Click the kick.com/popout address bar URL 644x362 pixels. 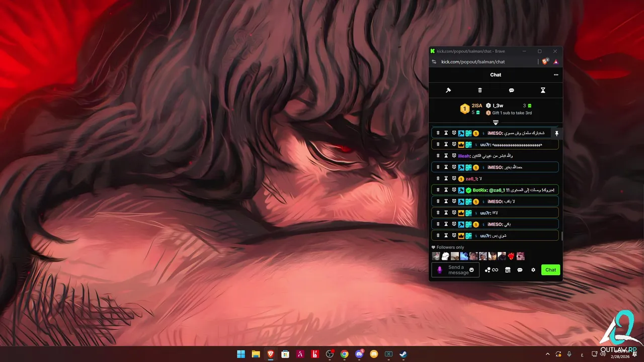(473, 62)
